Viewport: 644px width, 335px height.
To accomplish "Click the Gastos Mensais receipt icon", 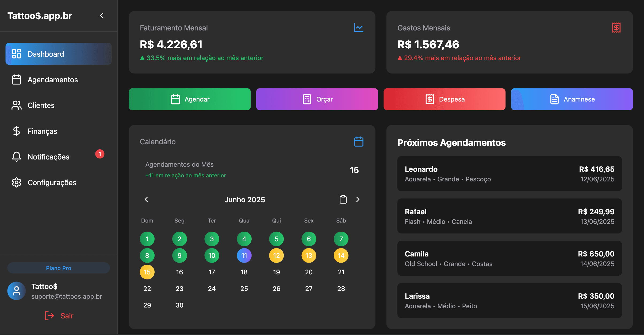I will click(616, 28).
